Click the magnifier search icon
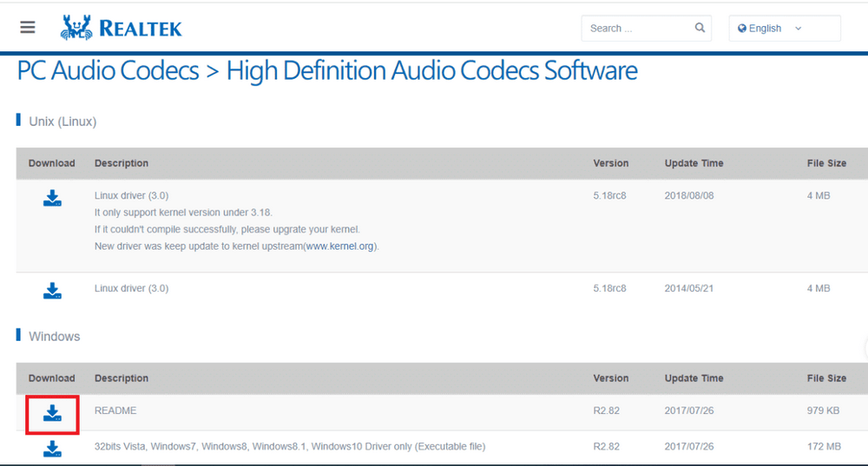Viewport: 868px width, 466px height. pos(700,28)
